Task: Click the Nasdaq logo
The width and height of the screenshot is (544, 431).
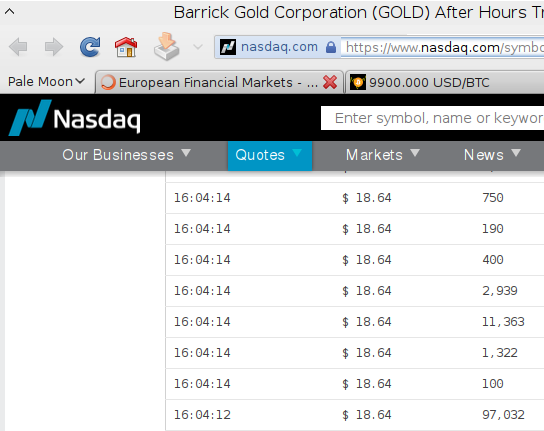Action: (75, 118)
